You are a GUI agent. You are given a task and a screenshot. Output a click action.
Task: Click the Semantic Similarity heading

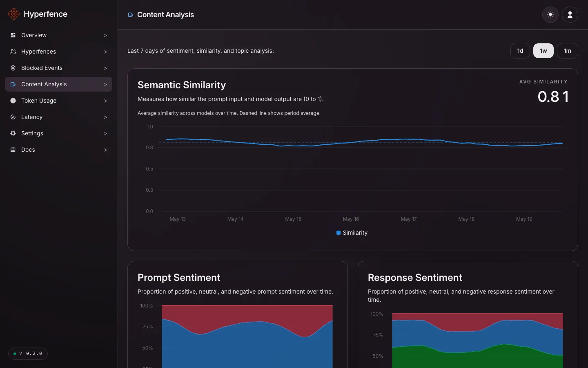[x=182, y=85]
